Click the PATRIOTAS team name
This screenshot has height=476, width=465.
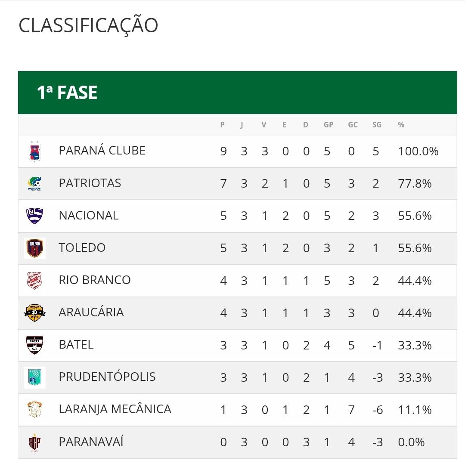(90, 183)
